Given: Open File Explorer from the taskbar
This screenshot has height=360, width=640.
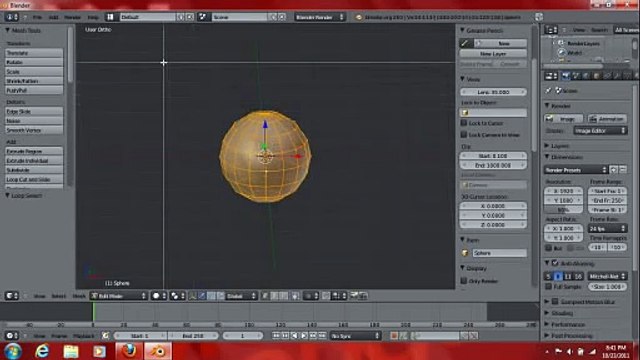Looking at the screenshot, I should pos(71,351).
